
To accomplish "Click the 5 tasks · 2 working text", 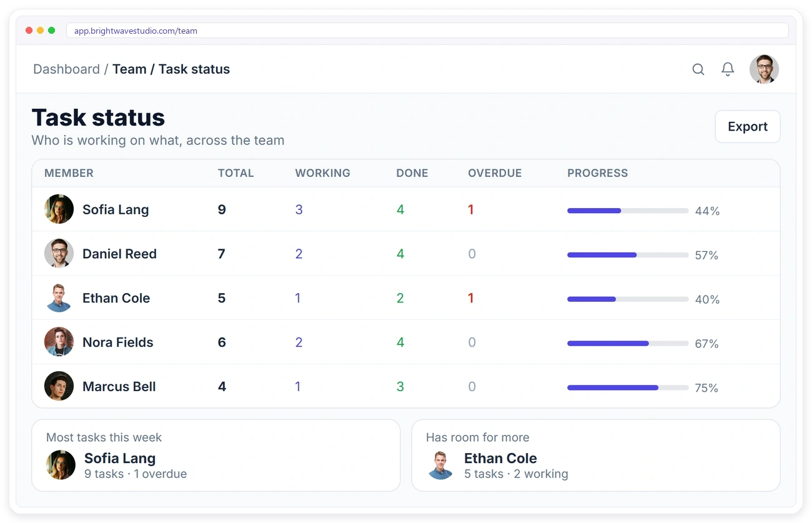I will (x=516, y=474).
